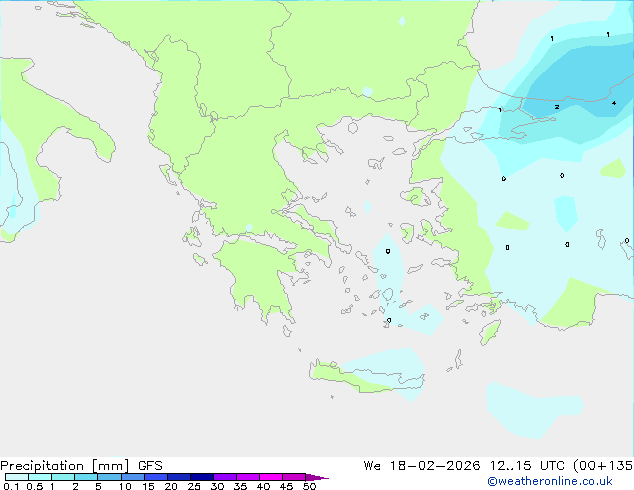
Task: Select the purple swatch between 30 and 35
Action: click(225, 477)
